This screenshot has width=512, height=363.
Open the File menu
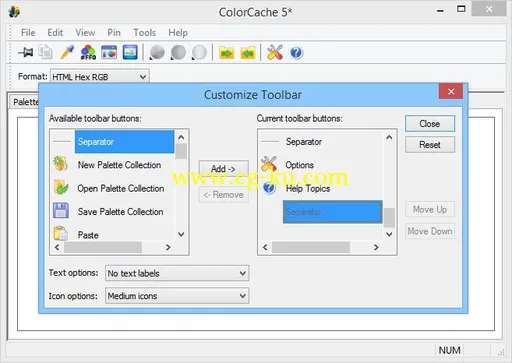point(28,33)
